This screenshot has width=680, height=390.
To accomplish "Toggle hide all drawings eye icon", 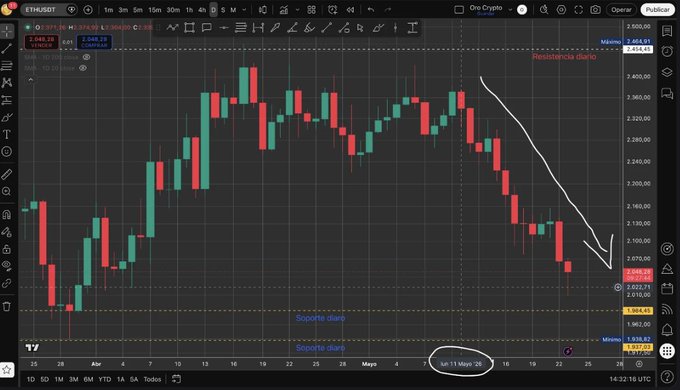I will (x=7, y=265).
